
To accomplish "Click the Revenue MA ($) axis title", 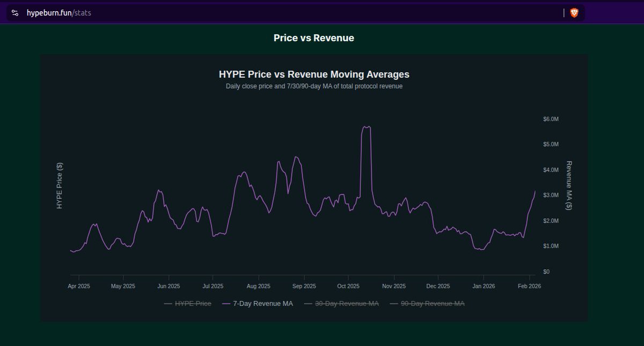I will pyautogui.click(x=569, y=185).
